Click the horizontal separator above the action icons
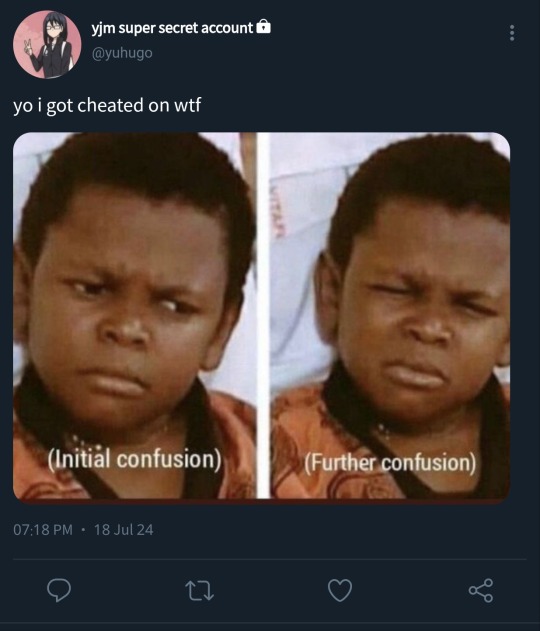This screenshot has width=540, height=631. 270,559
